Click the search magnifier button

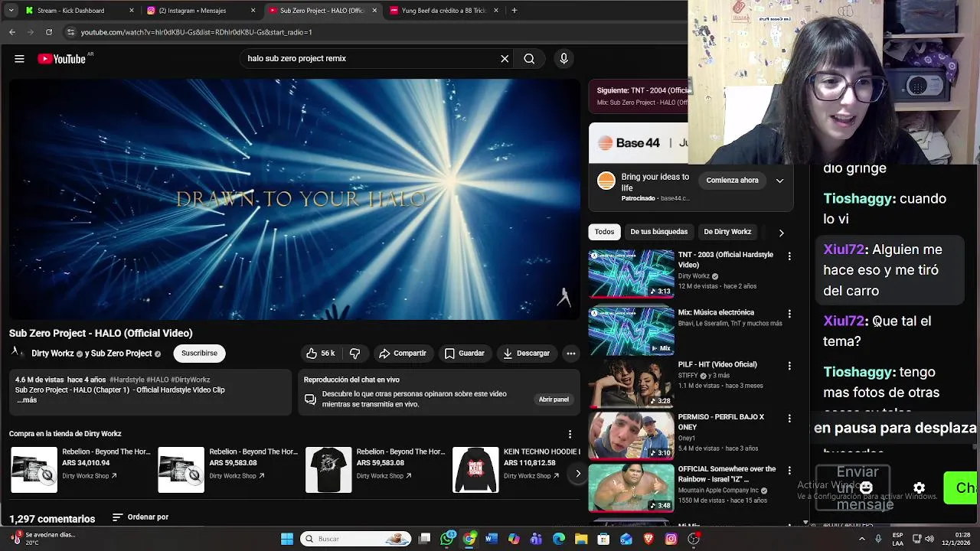pyautogui.click(x=529, y=59)
